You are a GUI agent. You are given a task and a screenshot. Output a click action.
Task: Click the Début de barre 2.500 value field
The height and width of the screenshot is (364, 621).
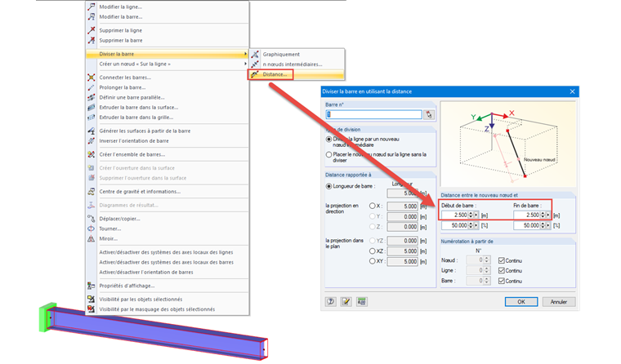point(455,215)
